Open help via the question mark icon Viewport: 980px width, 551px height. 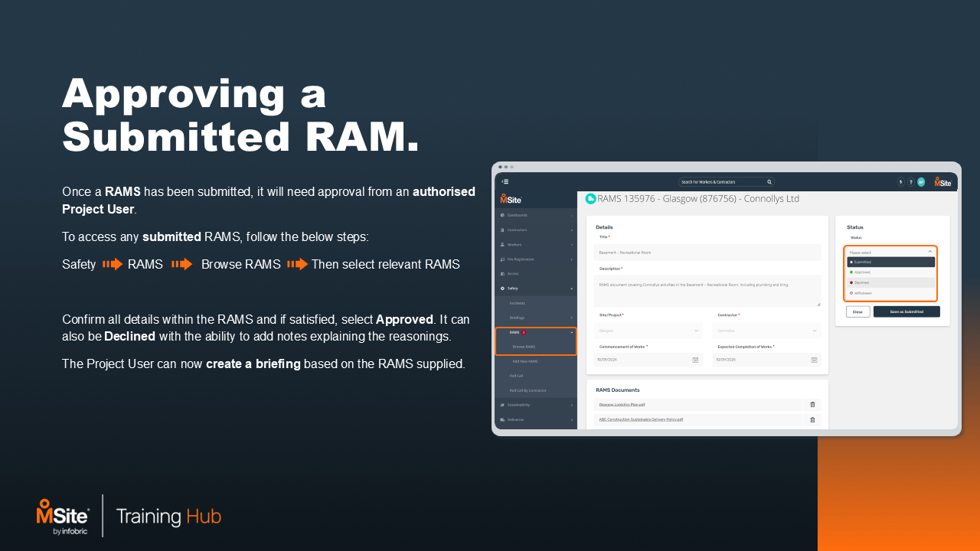910,182
